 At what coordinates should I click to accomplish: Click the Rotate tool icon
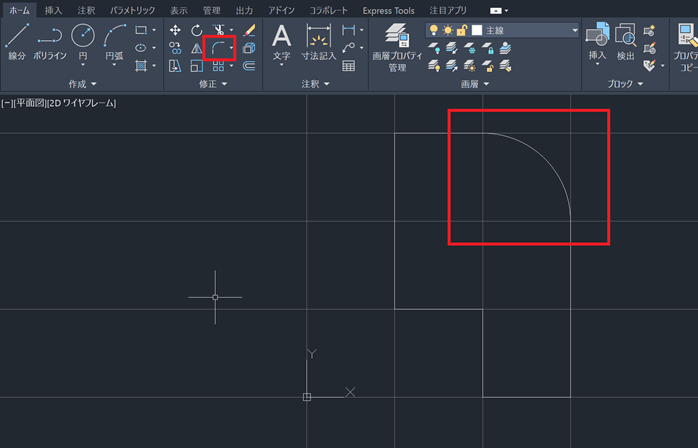coord(196,31)
